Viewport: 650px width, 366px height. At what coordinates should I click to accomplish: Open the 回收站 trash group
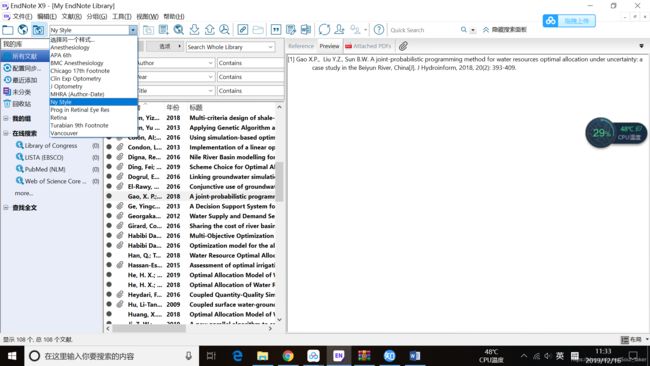click(22, 104)
